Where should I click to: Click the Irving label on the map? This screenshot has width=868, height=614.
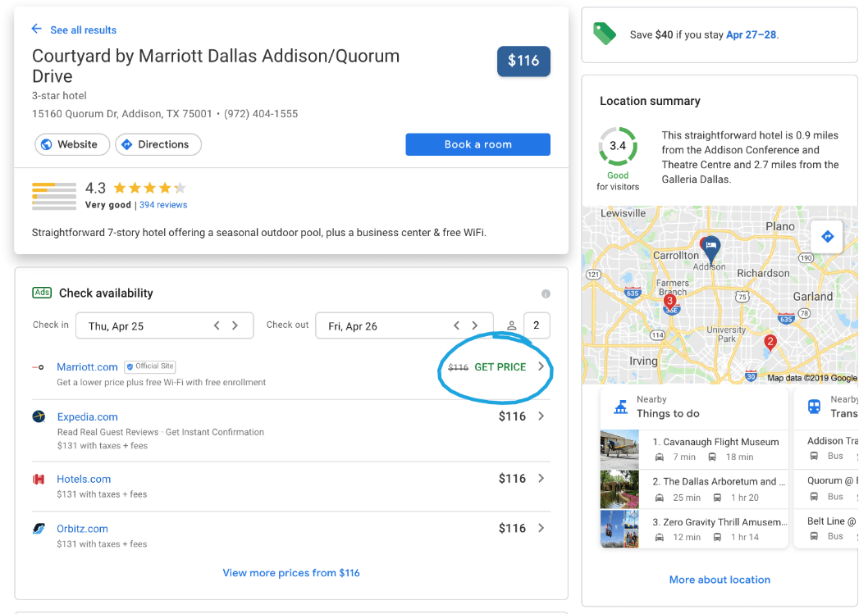643,362
